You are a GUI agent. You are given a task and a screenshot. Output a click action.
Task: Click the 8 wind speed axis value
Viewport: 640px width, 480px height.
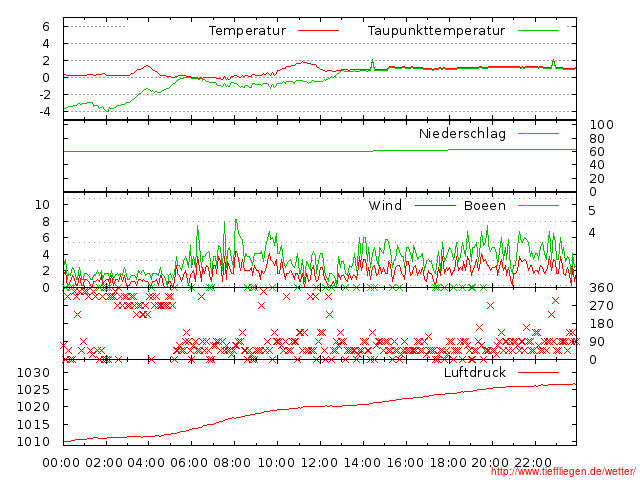46,222
